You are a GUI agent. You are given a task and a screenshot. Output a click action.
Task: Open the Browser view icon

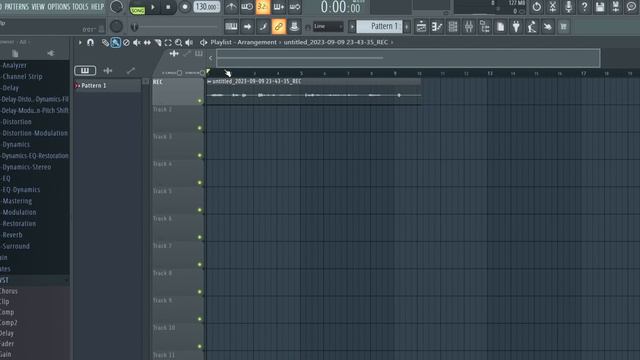[x=484, y=27]
